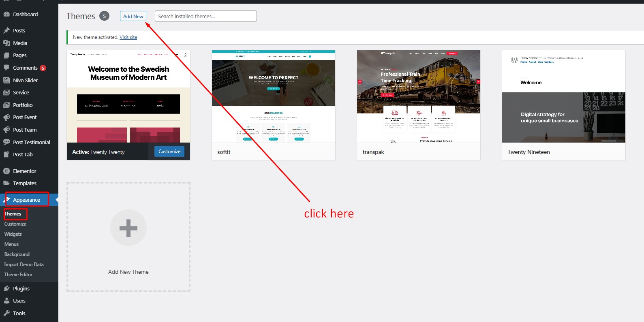Viewport: 644px width, 322px height.
Task: Click the Templates folder icon
Action: (6, 183)
